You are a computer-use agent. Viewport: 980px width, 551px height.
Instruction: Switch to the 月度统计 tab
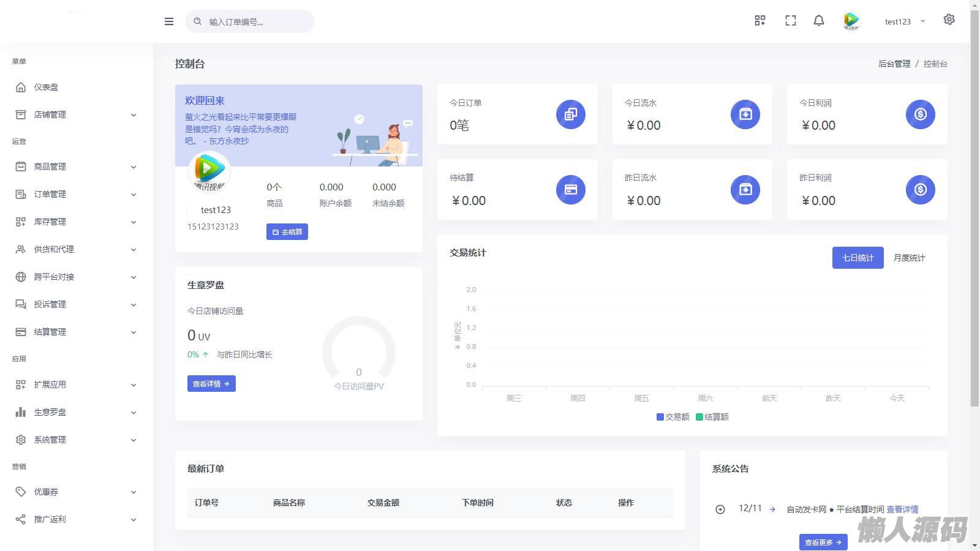[x=909, y=258]
